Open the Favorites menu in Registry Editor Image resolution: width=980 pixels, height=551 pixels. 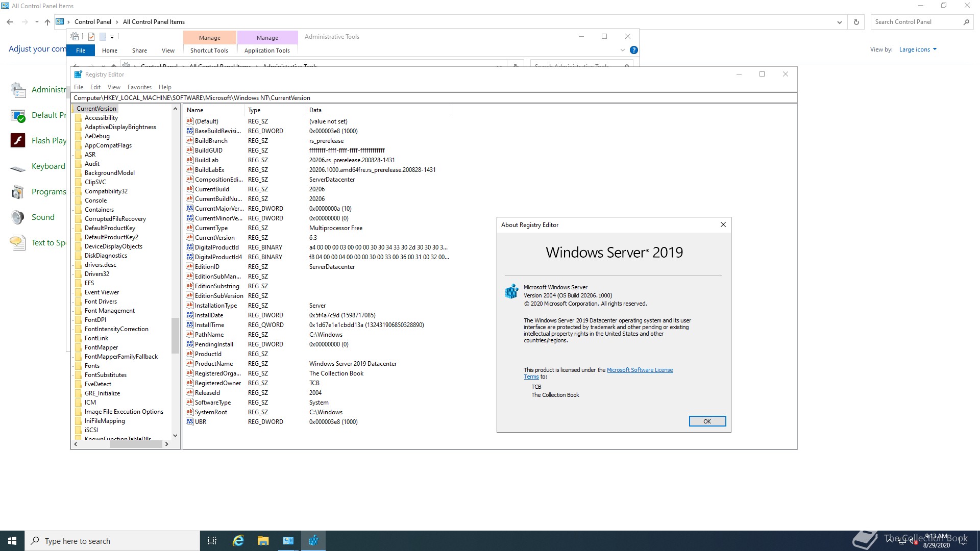coord(139,87)
